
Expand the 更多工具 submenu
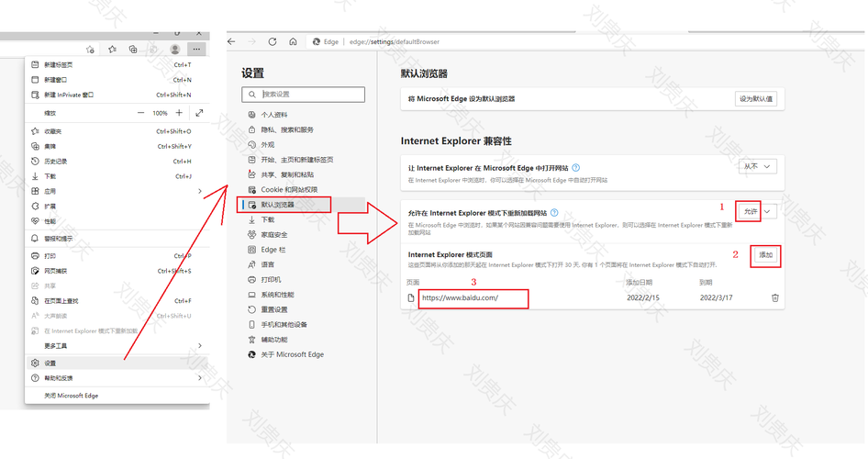coord(117,345)
